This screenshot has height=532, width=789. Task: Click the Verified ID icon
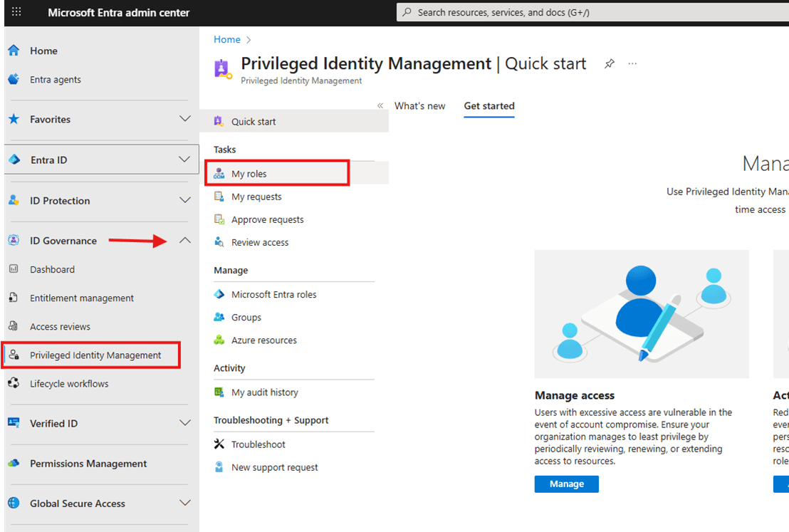tap(14, 423)
